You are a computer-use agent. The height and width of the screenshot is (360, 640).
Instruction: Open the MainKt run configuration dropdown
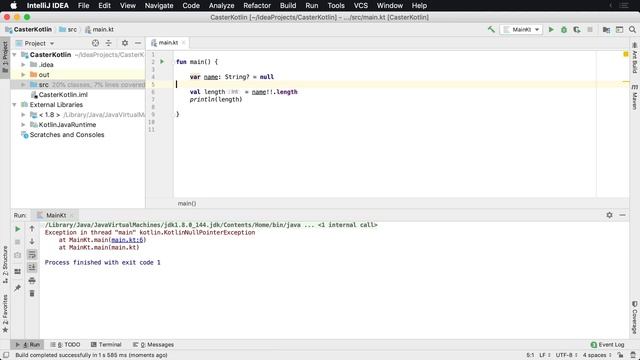(x=521, y=29)
